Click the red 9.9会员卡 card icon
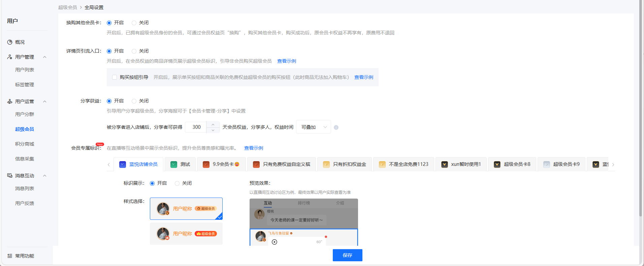Image resolution: width=644 pixels, height=266 pixels. [206, 165]
